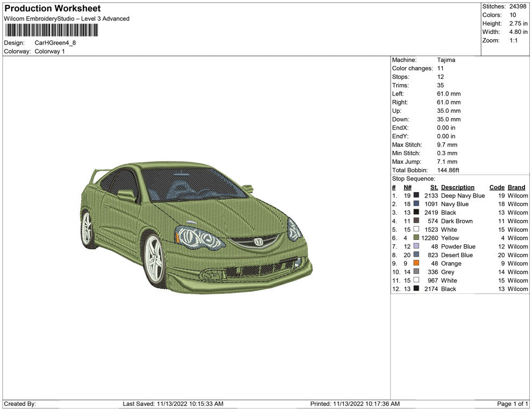Click the Description column header
The height and width of the screenshot is (409, 532).
[457, 187]
